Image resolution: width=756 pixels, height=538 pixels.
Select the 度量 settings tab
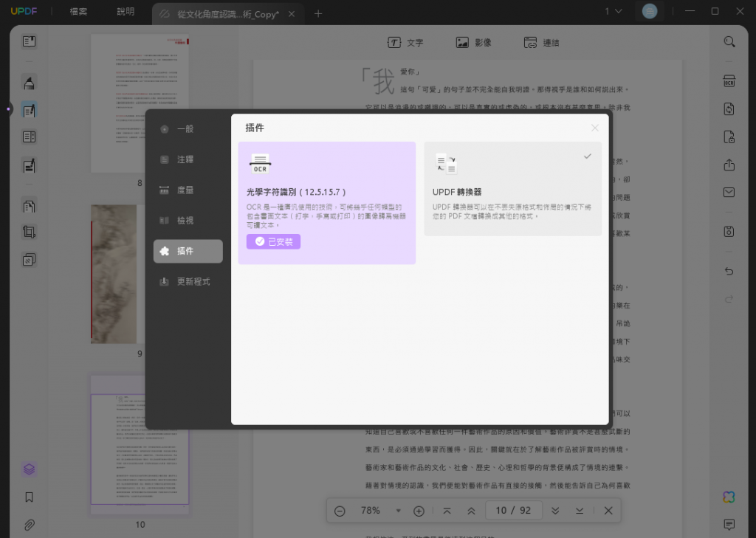tap(188, 190)
